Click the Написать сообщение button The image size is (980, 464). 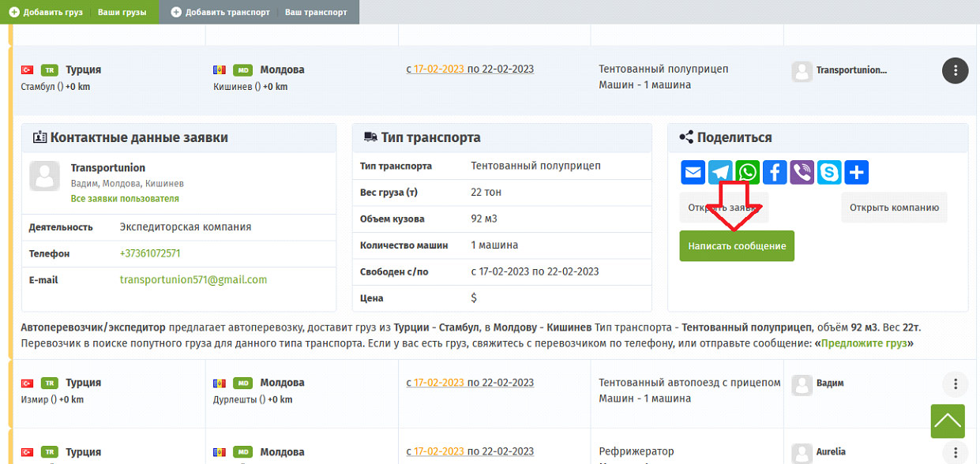pos(737,246)
